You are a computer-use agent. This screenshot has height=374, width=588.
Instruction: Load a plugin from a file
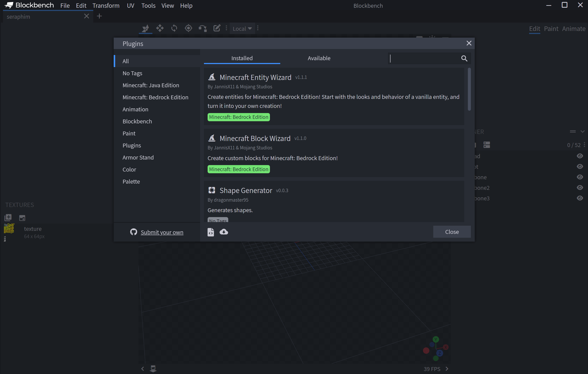210,232
